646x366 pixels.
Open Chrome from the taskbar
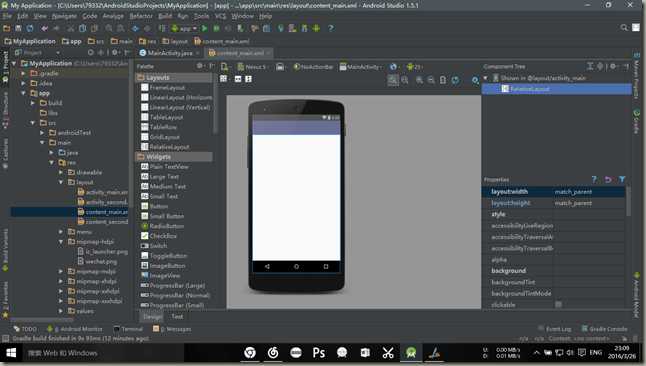coord(250,353)
